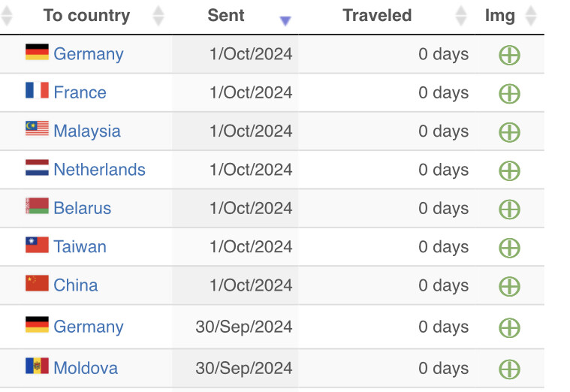
Task: Click China row image icon
Action: [x=509, y=286]
